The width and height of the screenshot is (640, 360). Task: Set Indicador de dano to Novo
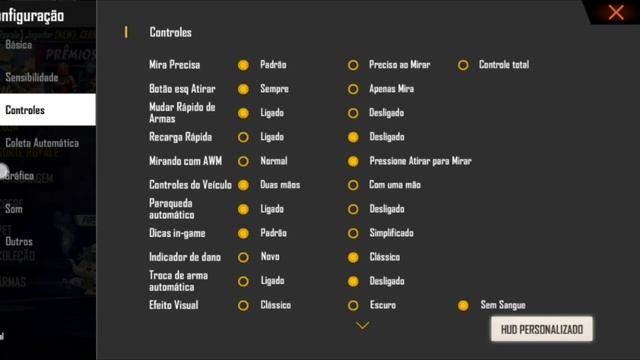click(x=243, y=257)
